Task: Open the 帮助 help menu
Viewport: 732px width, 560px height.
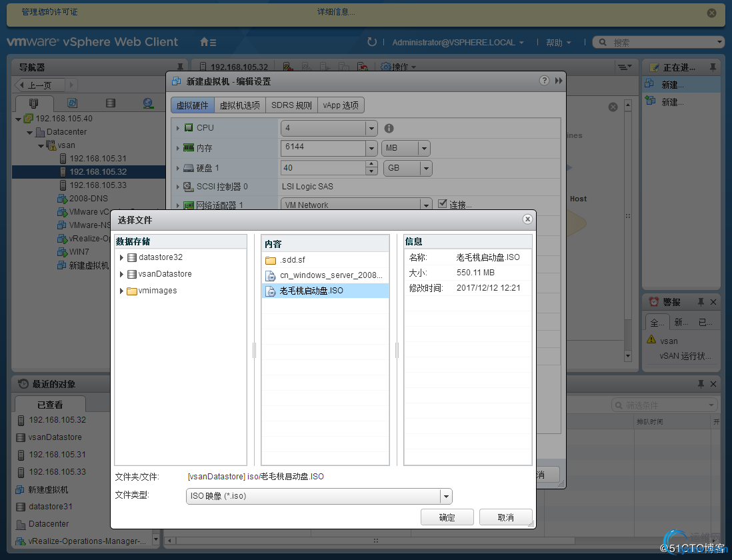Action: [x=559, y=43]
